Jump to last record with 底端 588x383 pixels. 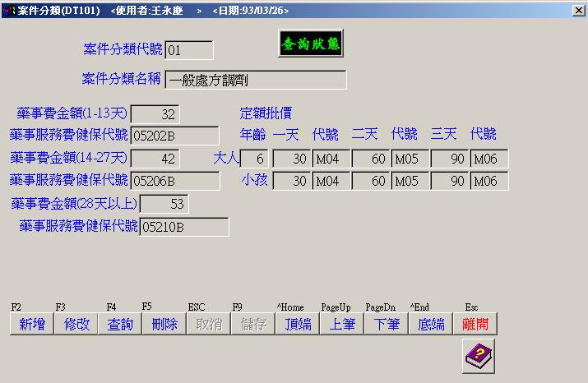(x=431, y=324)
